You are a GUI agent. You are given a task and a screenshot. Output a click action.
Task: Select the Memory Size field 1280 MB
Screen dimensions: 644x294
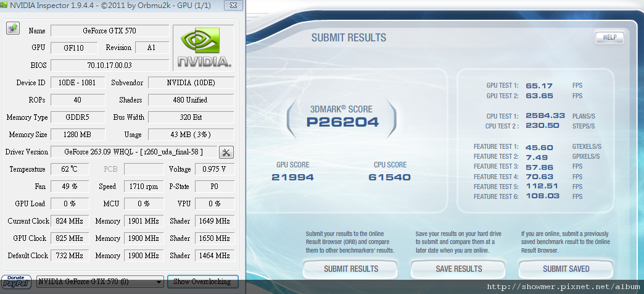pyautogui.click(x=78, y=135)
